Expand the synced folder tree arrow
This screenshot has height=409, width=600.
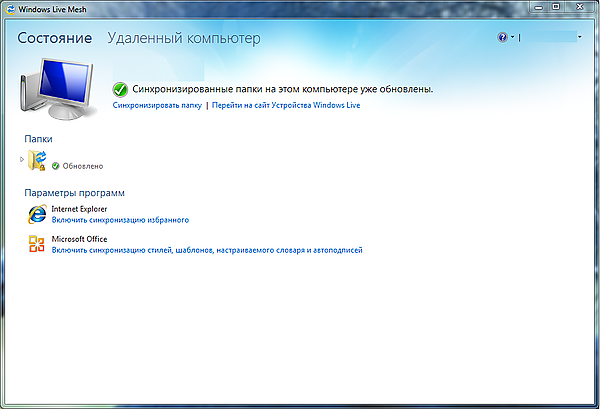(22, 159)
